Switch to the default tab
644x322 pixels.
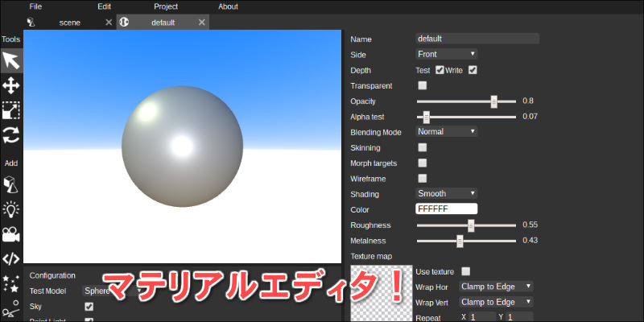coord(163,23)
